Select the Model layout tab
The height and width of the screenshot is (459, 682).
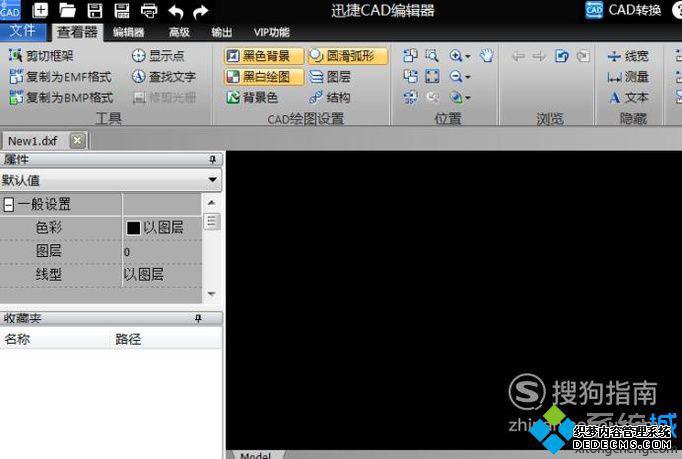pos(256,455)
